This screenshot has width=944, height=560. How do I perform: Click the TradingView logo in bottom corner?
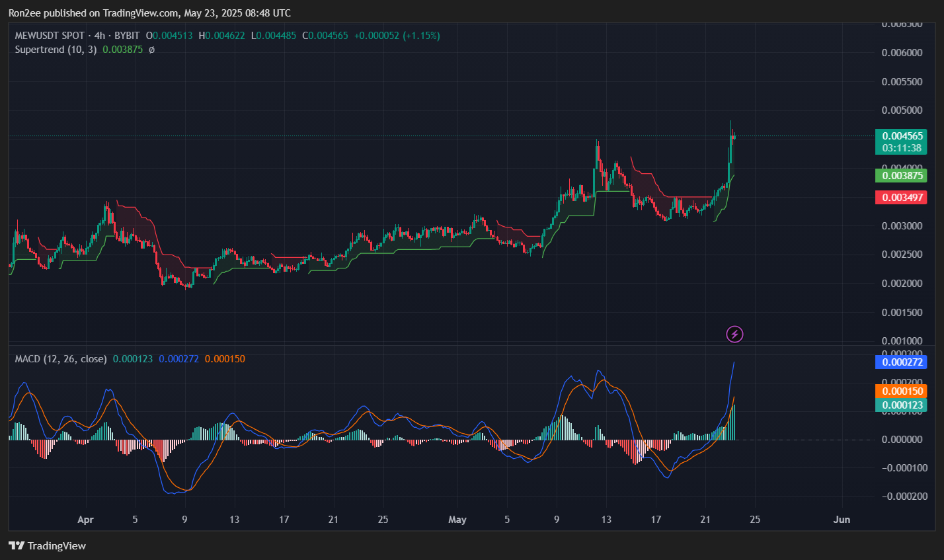coord(46,546)
